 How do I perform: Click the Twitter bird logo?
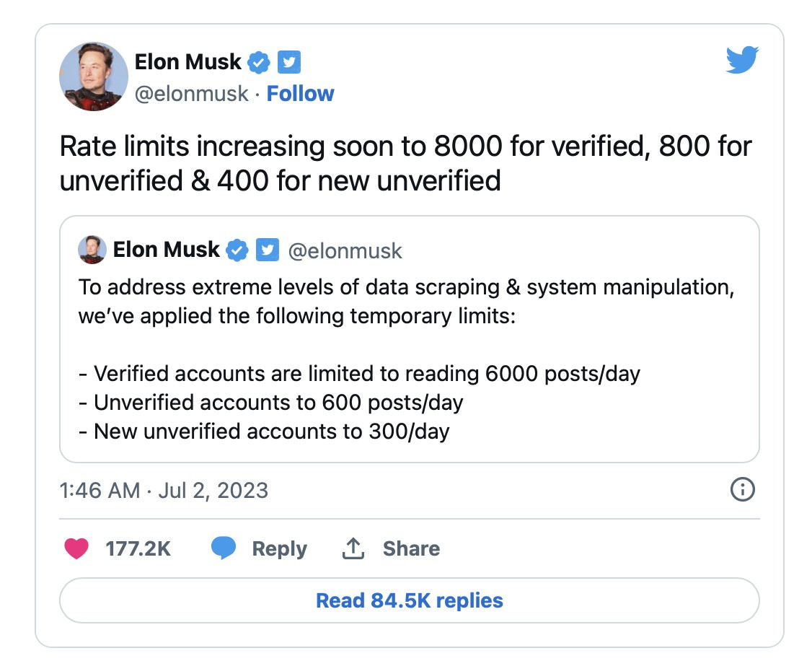(x=742, y=61)
